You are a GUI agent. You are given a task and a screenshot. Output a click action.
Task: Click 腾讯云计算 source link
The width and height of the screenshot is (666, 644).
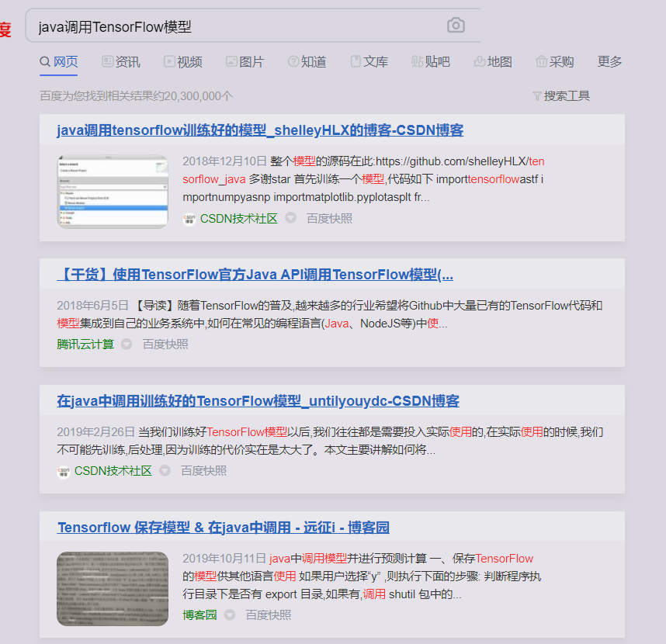click(85, 345)
